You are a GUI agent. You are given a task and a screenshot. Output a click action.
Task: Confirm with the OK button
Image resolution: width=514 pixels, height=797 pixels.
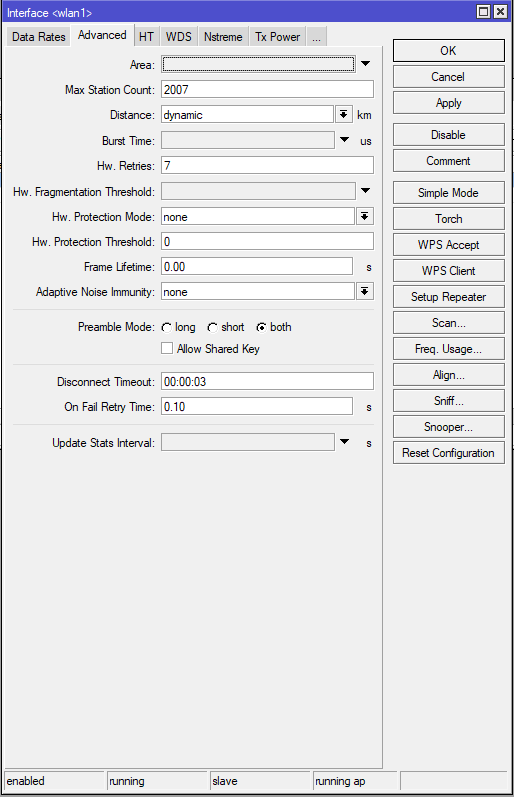(448, 51)
